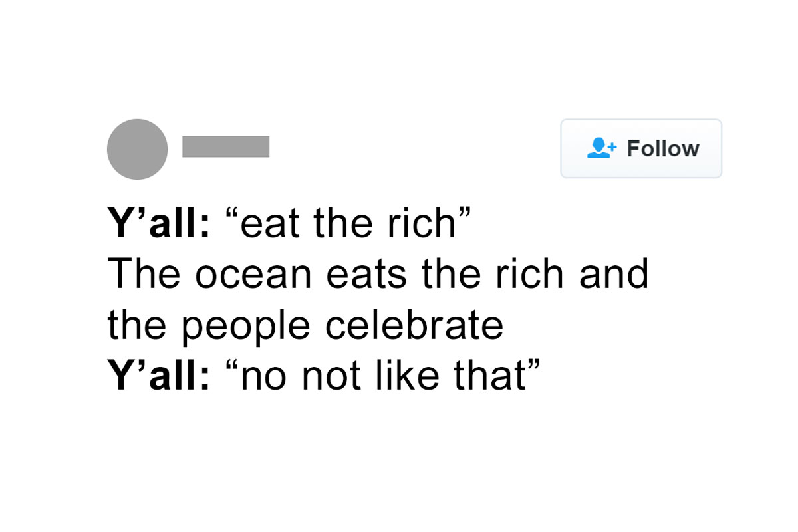
Task: Click the line about the ocean
Action: (x=379, y=273)
